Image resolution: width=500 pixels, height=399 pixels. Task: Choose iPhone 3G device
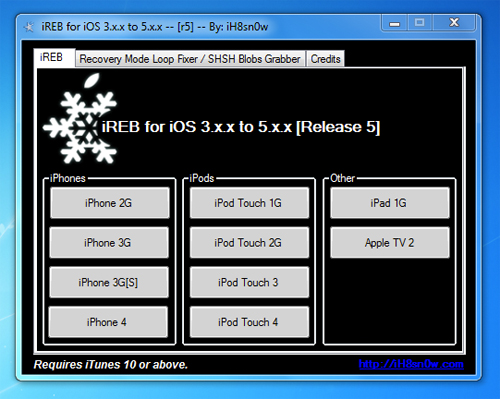pyautogui.click(x=109, y=243)
